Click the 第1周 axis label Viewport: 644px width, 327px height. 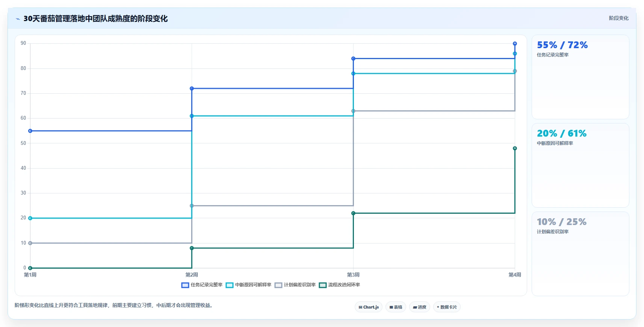30,275
